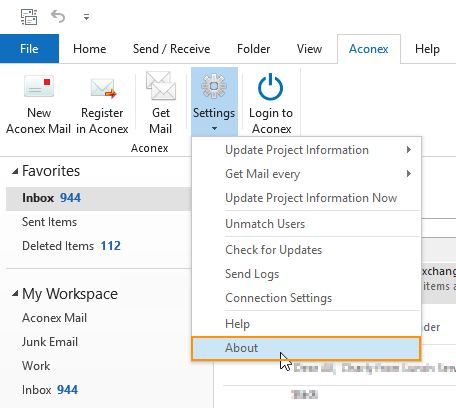Click the Settings gear icon

(x=214, y=86)
